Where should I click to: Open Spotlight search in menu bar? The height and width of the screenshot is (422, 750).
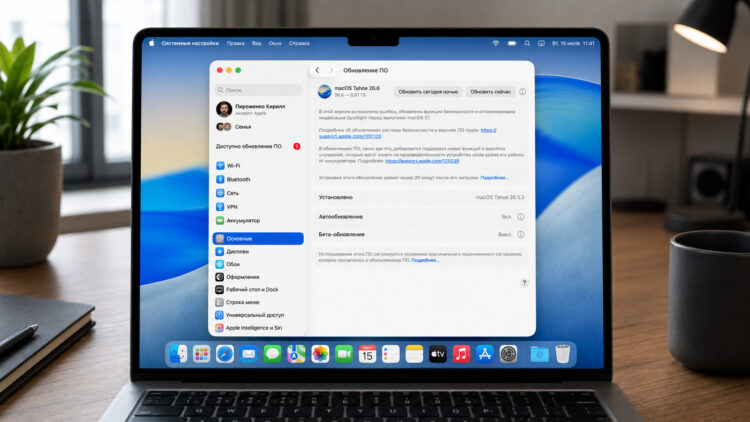(x=527, y=43)
